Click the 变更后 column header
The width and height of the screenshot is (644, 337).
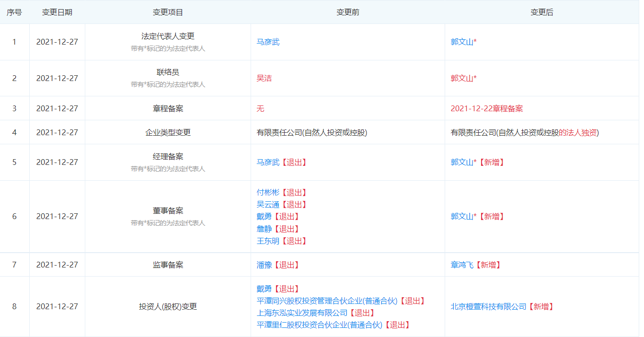[541, 12]
